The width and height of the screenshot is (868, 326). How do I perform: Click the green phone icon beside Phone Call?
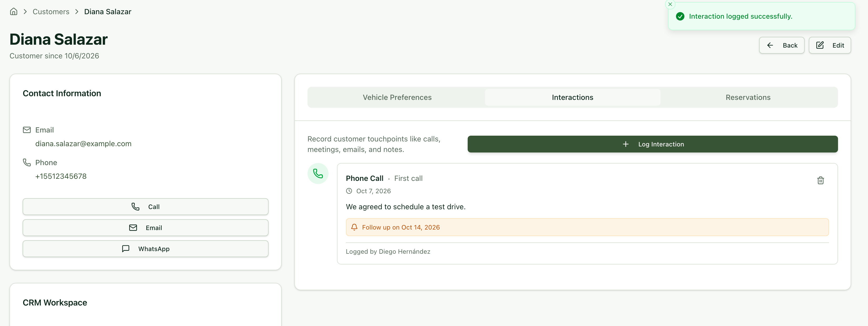click(x=318, y=174)
